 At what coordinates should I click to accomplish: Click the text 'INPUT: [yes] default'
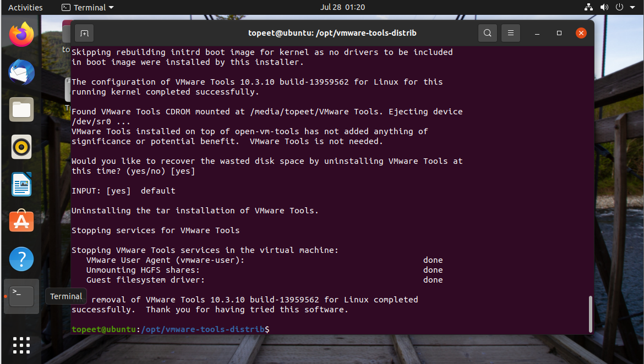124,191
